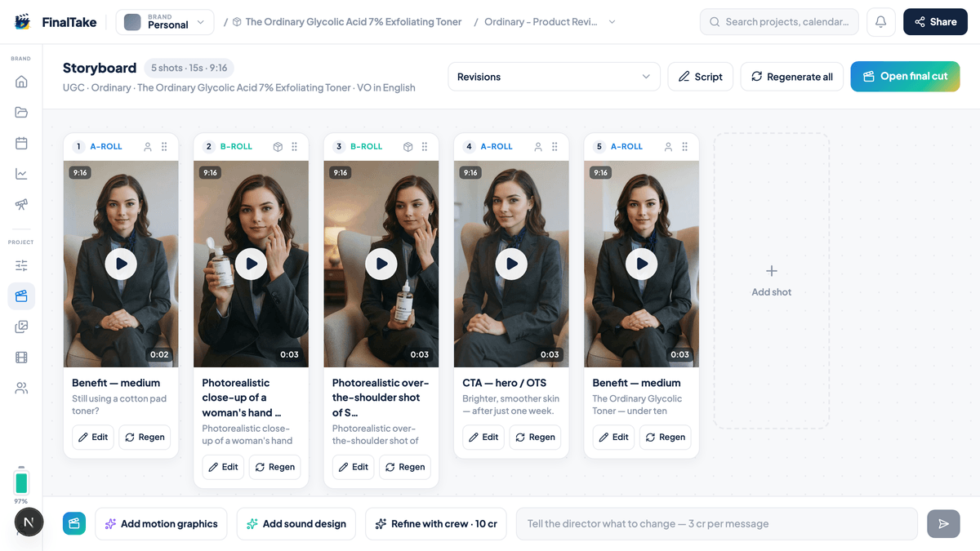Viewport: 980px width, 551px height.
Task: Click the drag handle on shot 1
Action: (x=164, y=147)
